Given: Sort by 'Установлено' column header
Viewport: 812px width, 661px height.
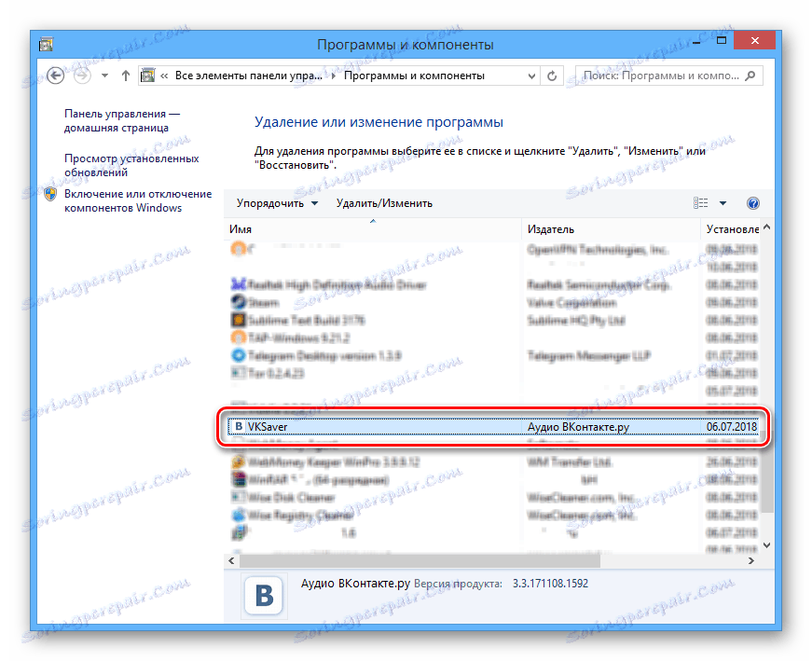Looking at the screenshot, I should coord(730,229).
